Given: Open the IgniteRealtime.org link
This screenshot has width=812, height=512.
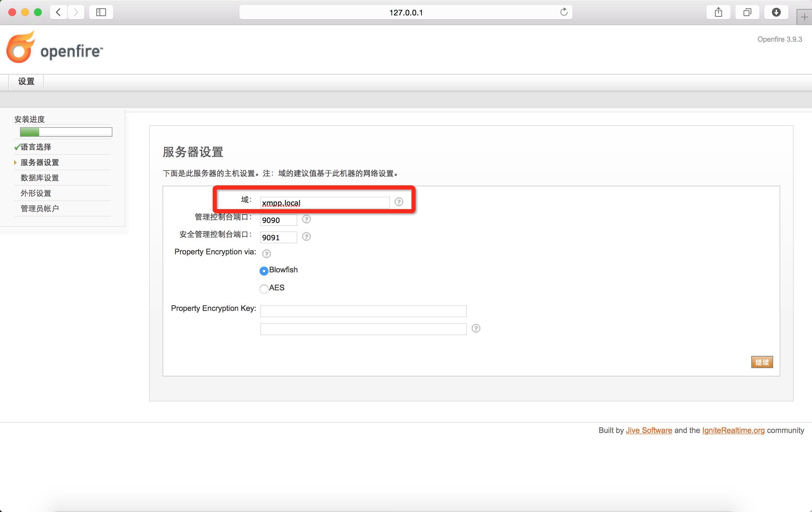Looking at the screenshot, I should pyautogui.click(x=733, y=430).
